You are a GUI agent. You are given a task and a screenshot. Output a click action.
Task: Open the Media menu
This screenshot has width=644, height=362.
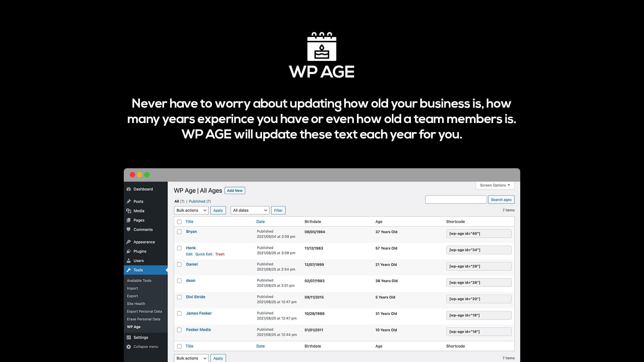139,211
